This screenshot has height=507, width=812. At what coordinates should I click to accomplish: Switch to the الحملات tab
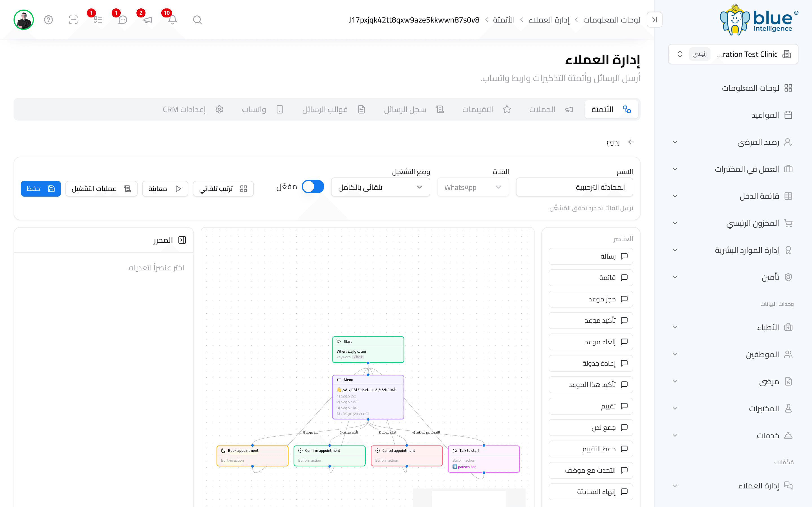(x=551, y=109)
